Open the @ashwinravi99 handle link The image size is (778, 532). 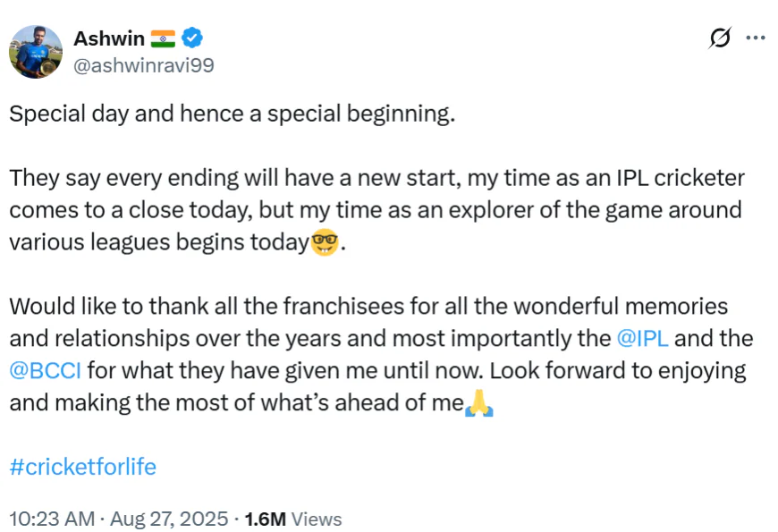point(144,65)
